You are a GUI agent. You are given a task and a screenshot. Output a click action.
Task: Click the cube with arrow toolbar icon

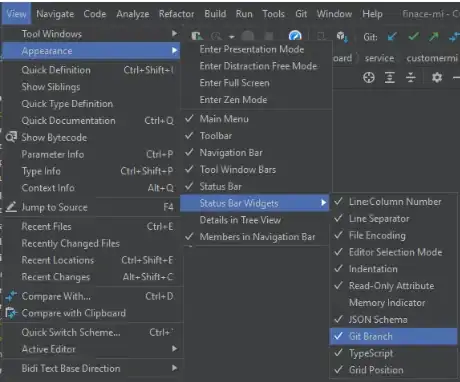[x=342, y=36]
